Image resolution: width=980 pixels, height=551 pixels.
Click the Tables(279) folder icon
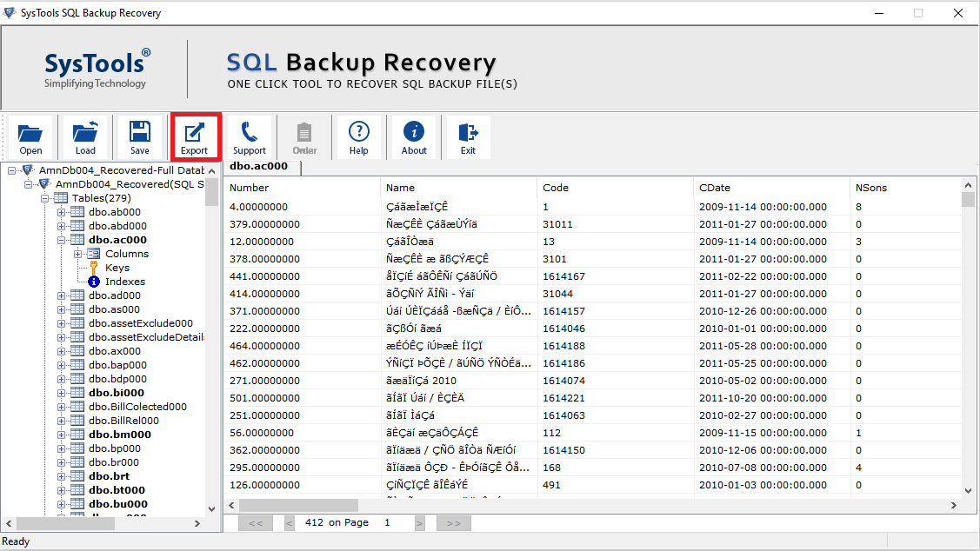click(x=61, y=198)
